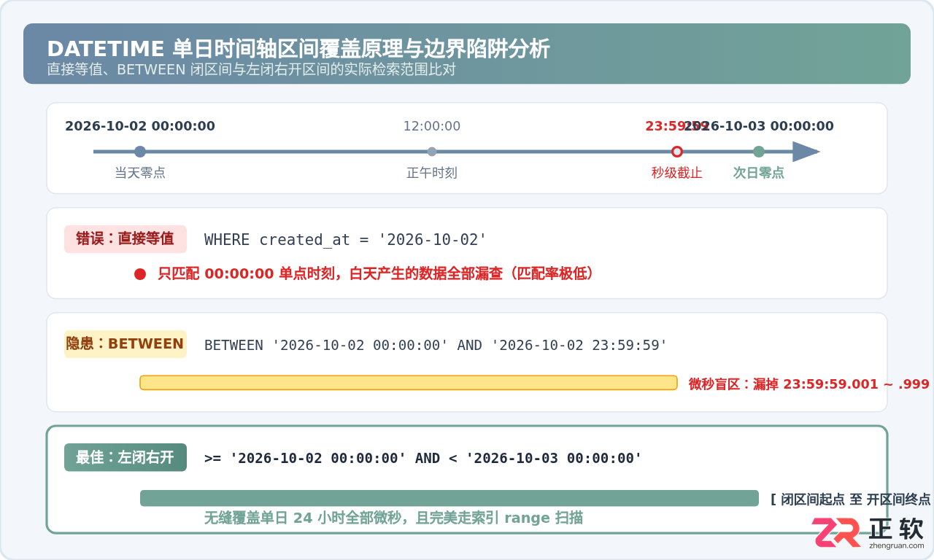
Task: Select the 最佳：左闭右开 badge
Action: coord(126,457)
